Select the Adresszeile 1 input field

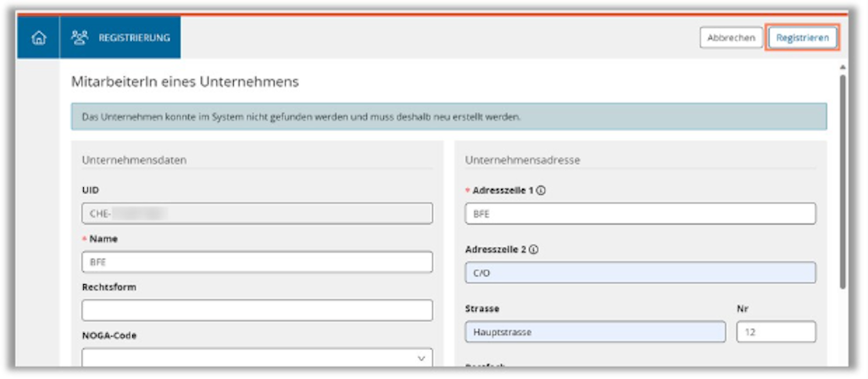pos(640,214)
